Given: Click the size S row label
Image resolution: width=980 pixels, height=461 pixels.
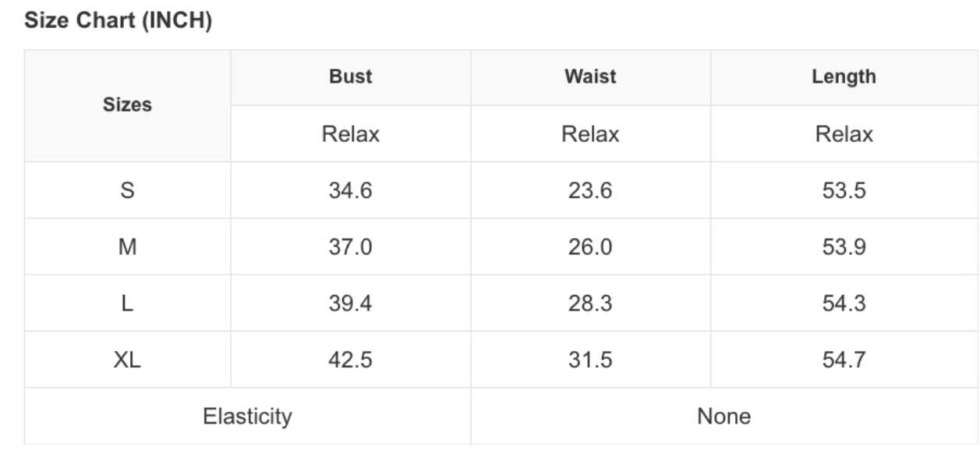Looking at the screenshot, I should (127, 190).
